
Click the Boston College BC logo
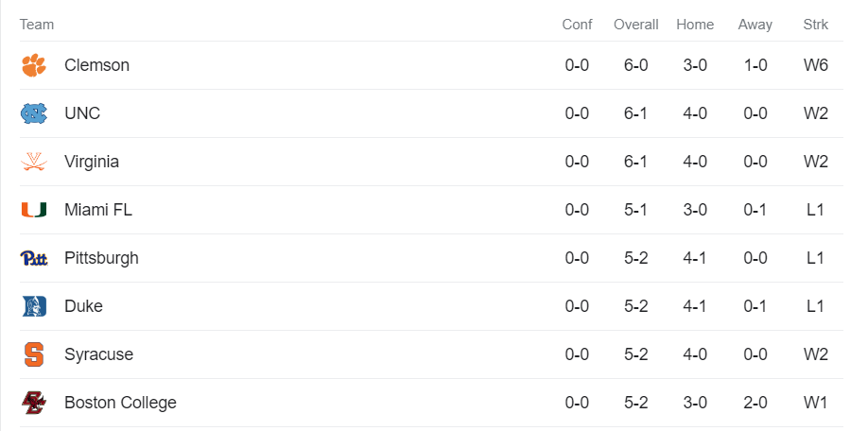33,403
